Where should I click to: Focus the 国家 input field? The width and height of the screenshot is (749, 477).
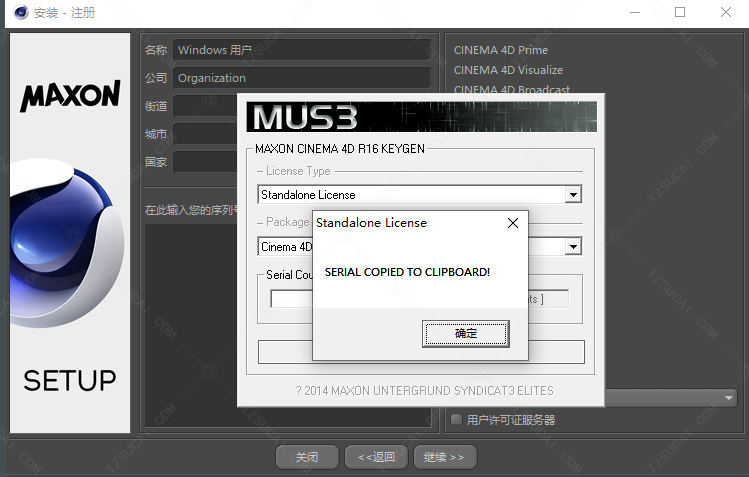[x=205, y=162]
